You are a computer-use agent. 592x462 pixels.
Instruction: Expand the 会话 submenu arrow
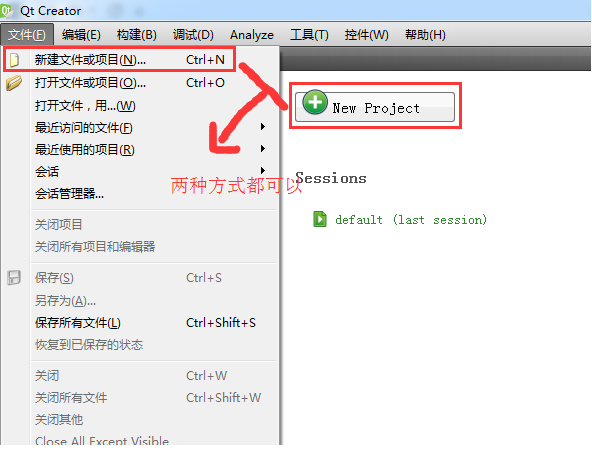pyautogui.click(x=263, y=171)
